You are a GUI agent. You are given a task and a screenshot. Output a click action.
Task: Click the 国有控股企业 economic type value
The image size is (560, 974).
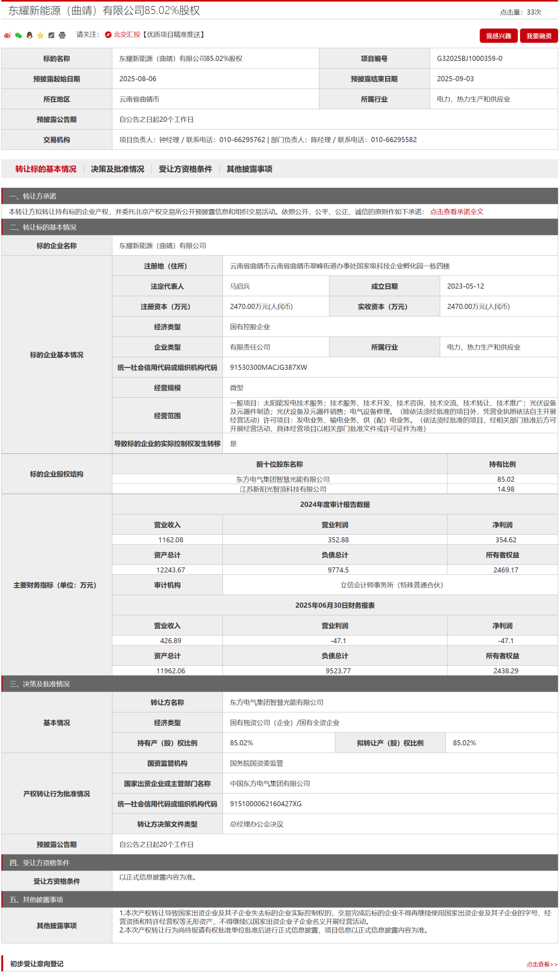(250, 327)
